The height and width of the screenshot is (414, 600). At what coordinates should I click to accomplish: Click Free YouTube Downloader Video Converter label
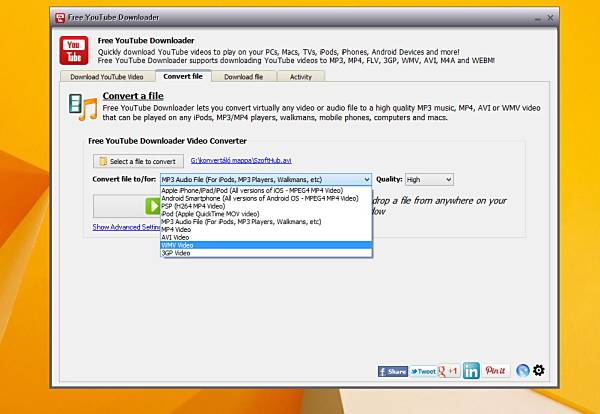167,141
